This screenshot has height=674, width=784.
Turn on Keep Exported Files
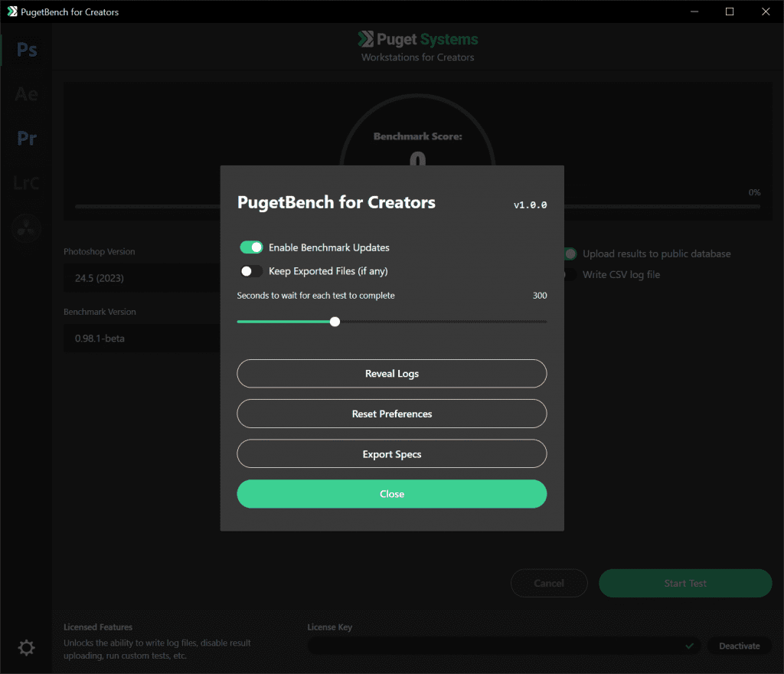point(250,270)
